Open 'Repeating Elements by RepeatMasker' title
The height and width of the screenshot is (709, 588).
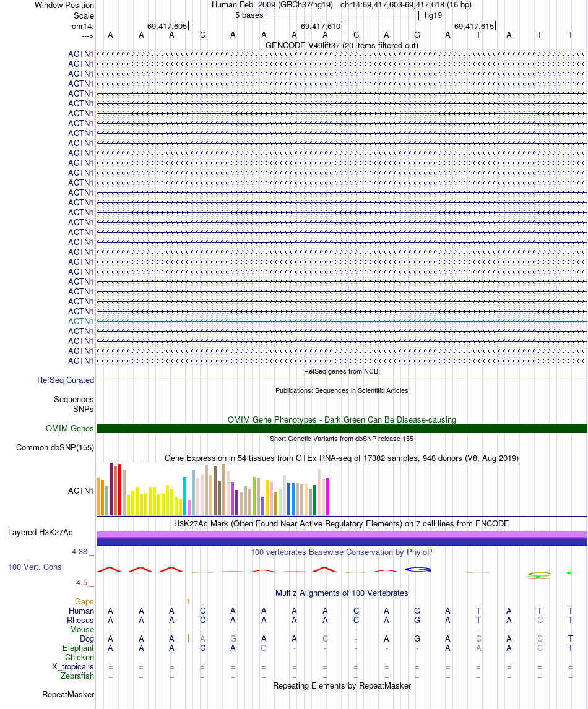342,686
